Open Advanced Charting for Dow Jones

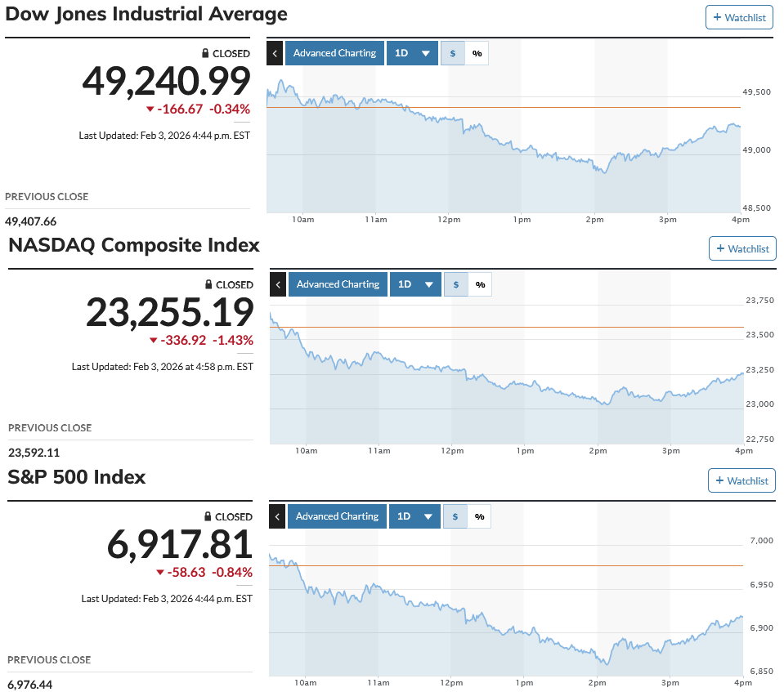pyautogui.click(x=334, y=53)
